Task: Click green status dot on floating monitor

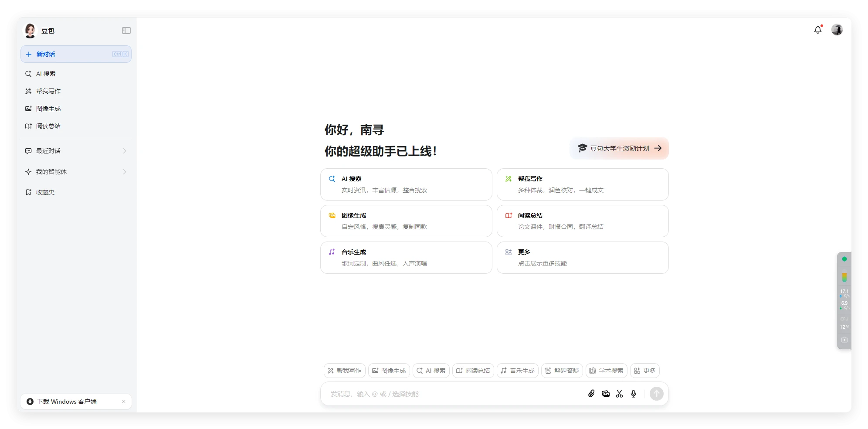Action: tap(844, 259)
